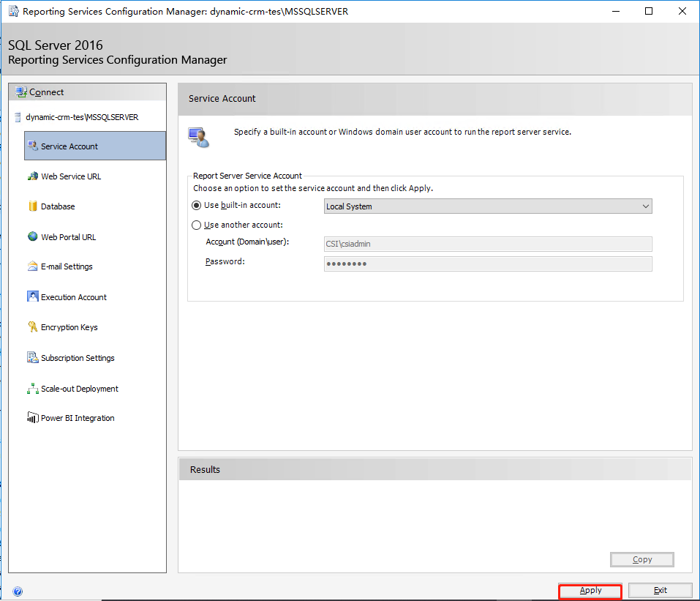This screenshot has width=700, height=601.
Task: Switch to E-mail Settings page
Action: coord(67,266)
